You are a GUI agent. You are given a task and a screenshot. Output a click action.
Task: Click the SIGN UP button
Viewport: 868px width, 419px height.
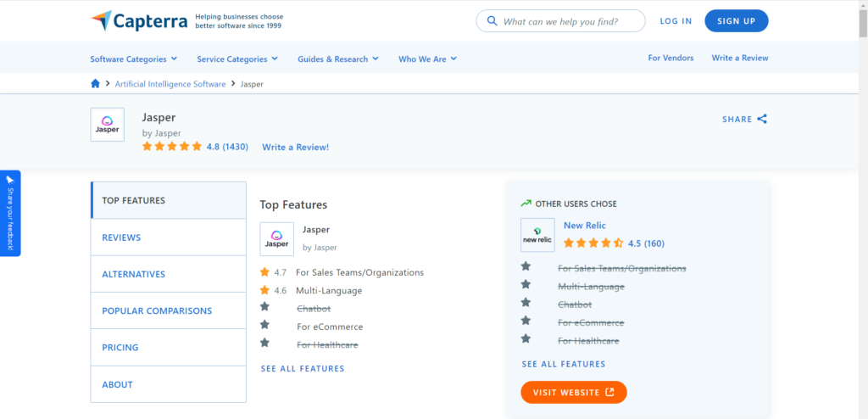pos(737,21)
